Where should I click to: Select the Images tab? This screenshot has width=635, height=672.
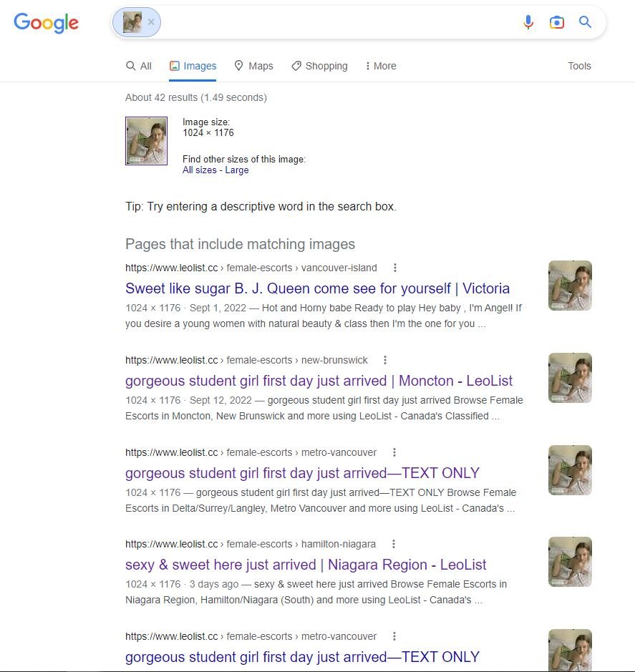pyautogui.click(x=193, y=66)
